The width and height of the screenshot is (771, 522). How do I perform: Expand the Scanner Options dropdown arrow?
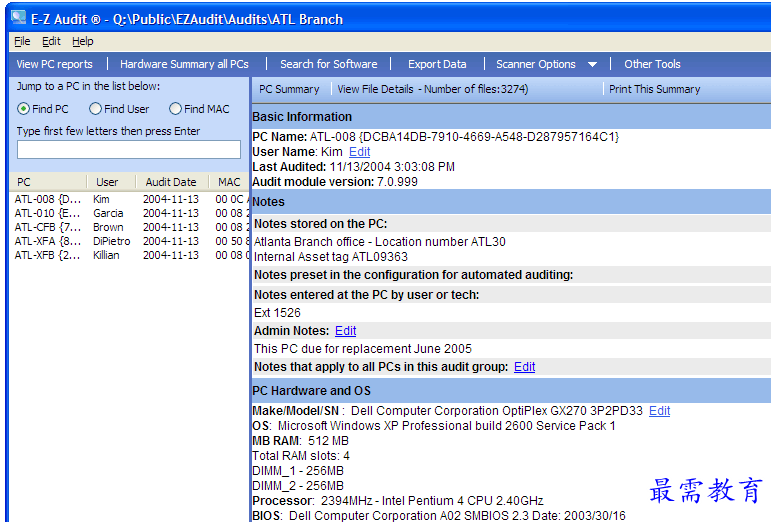[592, 65]
